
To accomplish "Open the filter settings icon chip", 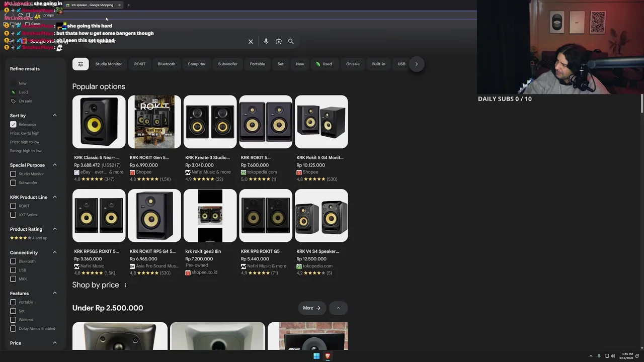I will coord(80,64).
